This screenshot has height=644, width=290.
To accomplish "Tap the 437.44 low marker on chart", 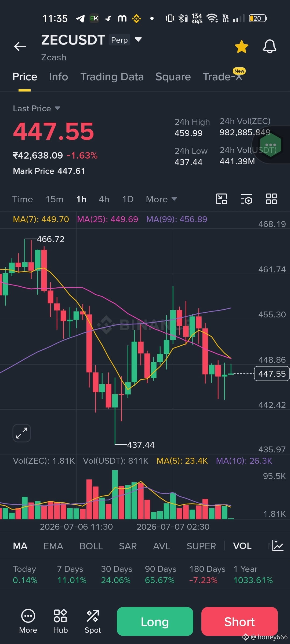I will [141, 445].
